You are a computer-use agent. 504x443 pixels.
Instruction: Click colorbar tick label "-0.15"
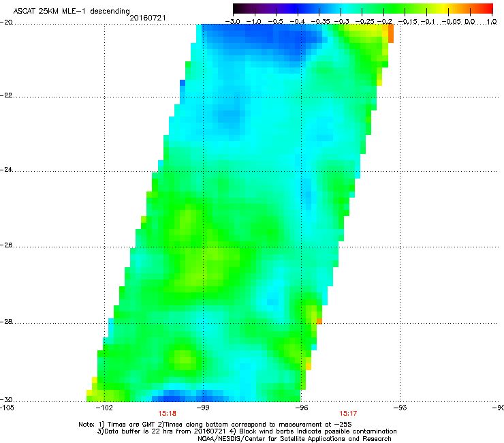coord(408,22)
